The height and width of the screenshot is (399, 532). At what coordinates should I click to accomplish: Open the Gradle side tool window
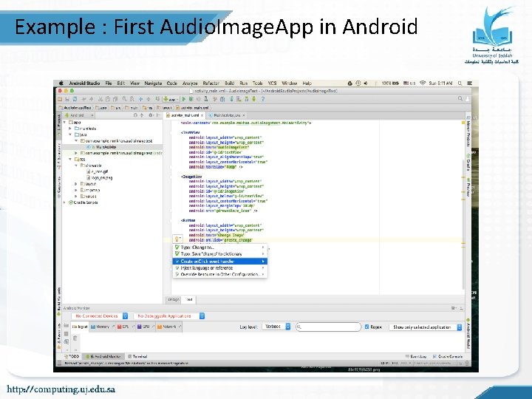468,163
